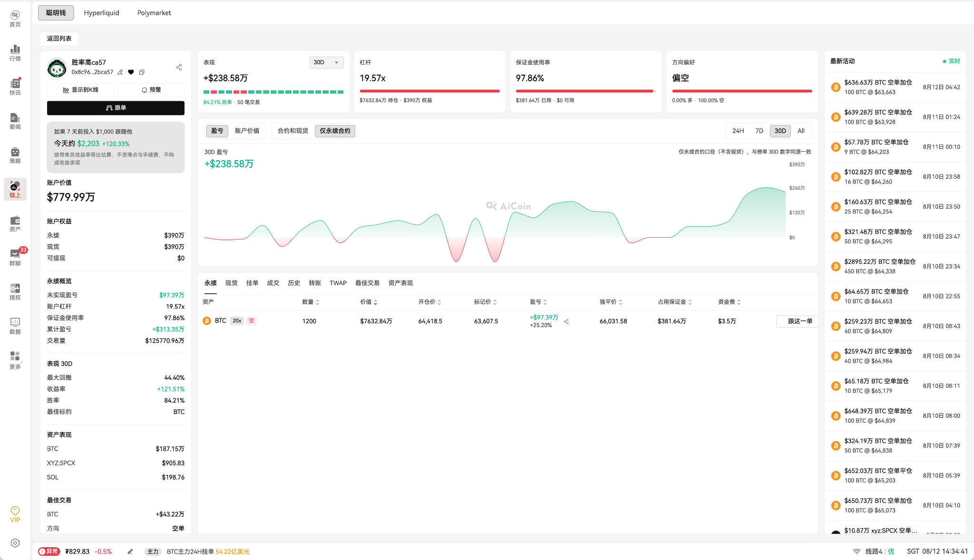Viewport: 974px width, 560px height.
Task: Switch to the Hyperliquid top tab
Action: pos(102,13)
